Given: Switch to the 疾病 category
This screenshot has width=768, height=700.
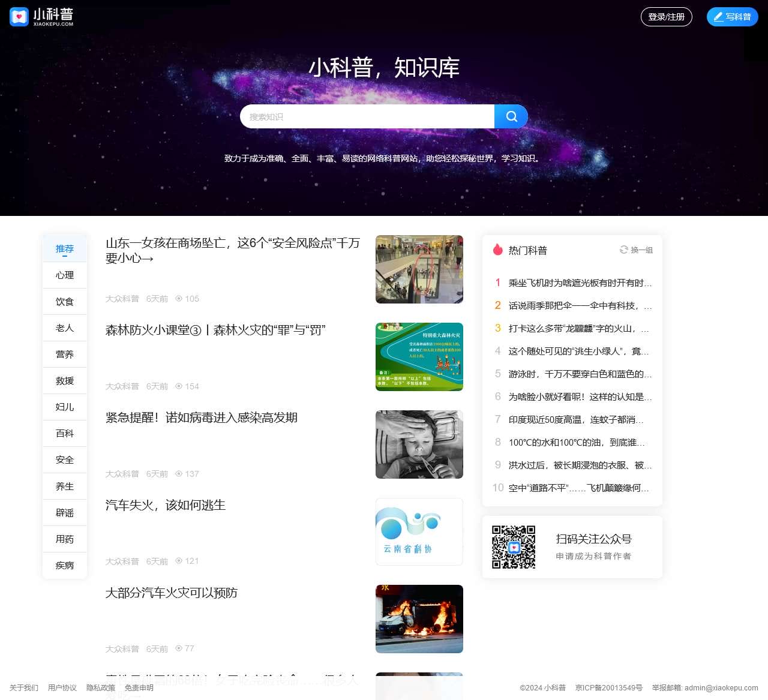Looking at the screenshot, I should pos(64,565).
